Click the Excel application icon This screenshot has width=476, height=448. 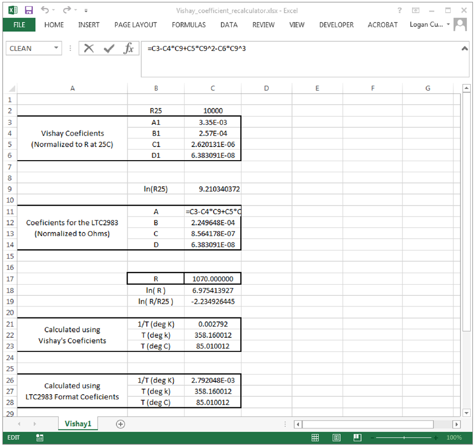13,11
